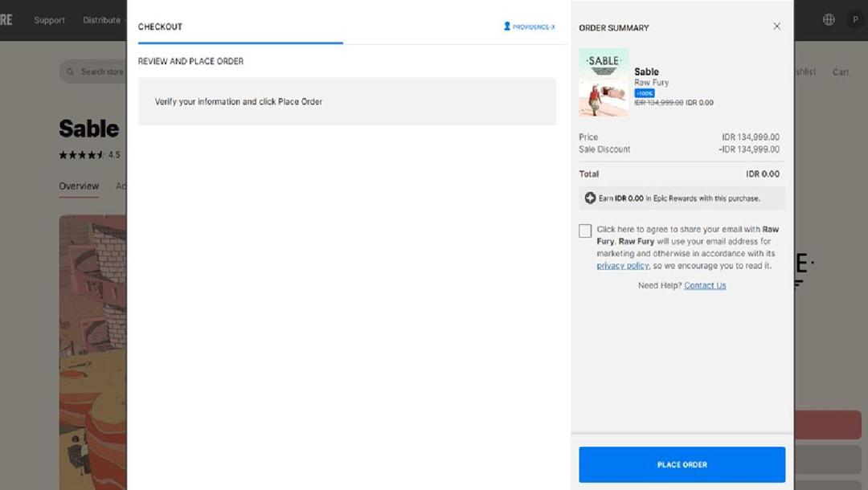Click the 'Verify your information and click Place Order' text

[239, 102]
